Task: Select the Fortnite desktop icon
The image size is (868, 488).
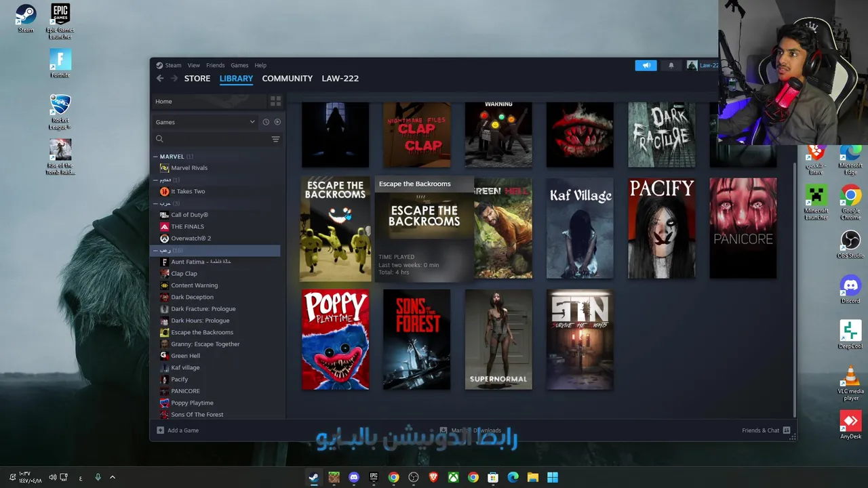Action: 60,64
